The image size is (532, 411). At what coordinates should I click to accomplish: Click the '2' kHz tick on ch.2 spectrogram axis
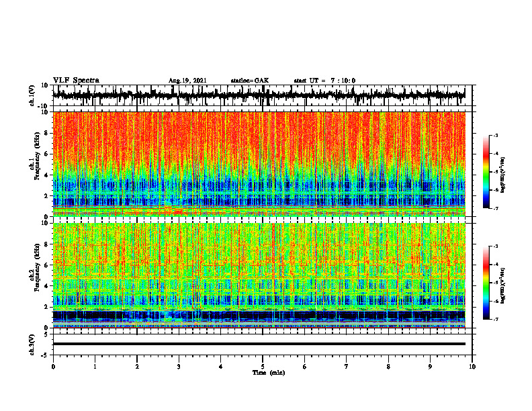(46, 307)
